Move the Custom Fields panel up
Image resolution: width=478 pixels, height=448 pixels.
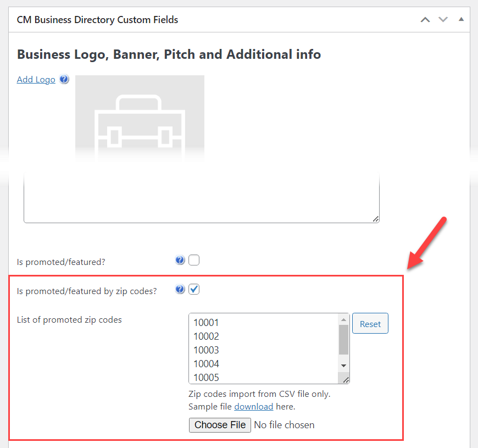tap(425, 20)
